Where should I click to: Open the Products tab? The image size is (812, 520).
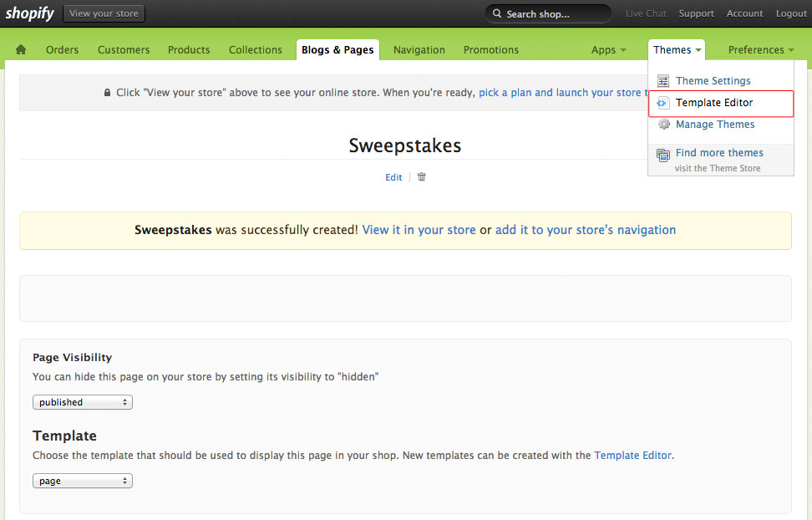(189, 50)
